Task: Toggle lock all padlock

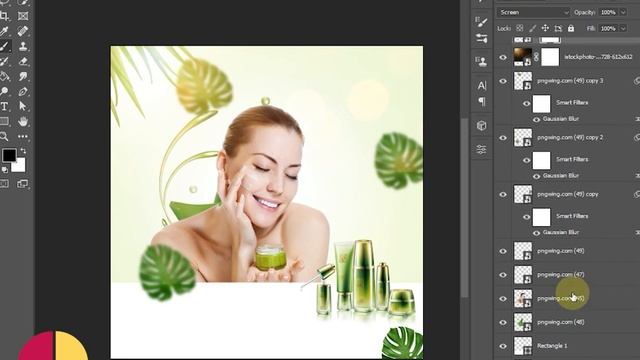Action: click(571, 28)
